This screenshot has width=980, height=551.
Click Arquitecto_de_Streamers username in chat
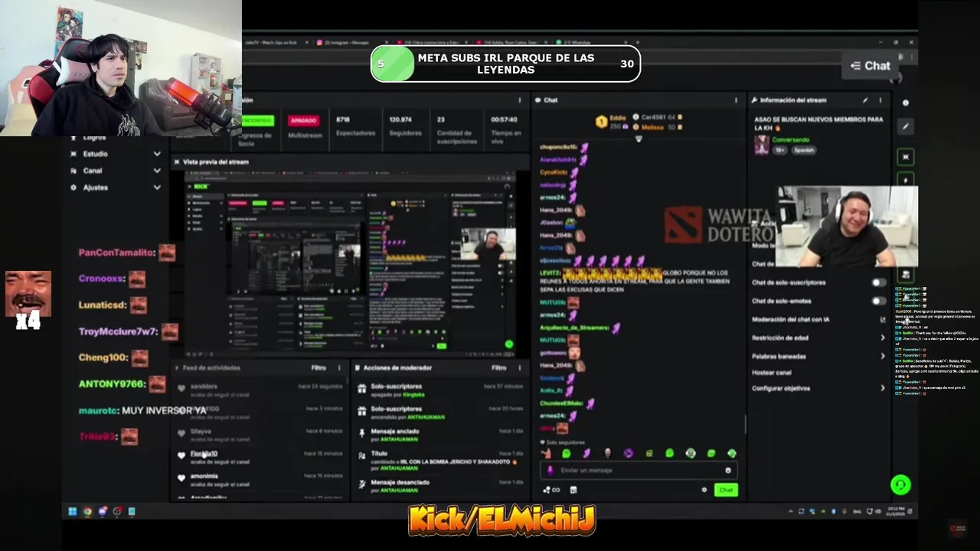pos(574,328)
